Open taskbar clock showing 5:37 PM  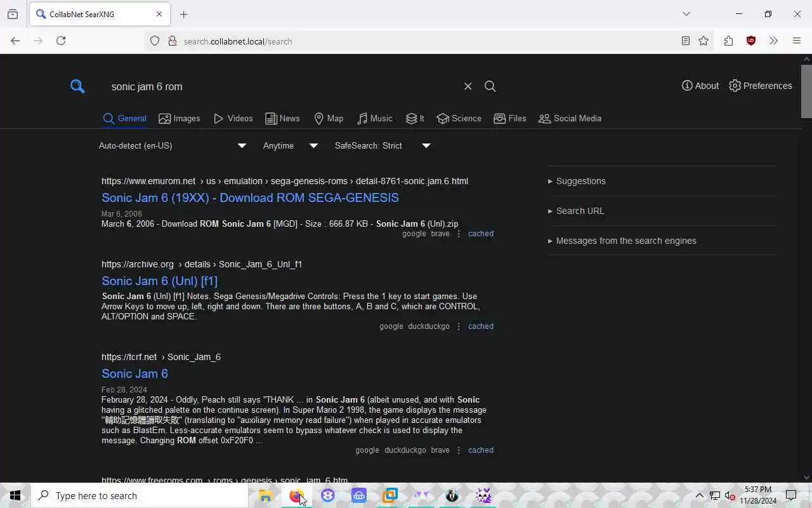coord(758,495)
